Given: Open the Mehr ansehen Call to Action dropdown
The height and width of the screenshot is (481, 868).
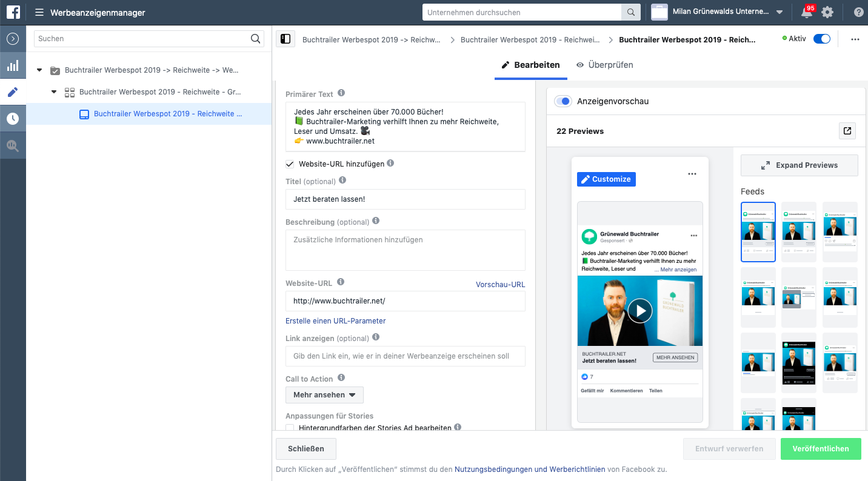Looking at the screenshot, I should [x=324, y=395].
